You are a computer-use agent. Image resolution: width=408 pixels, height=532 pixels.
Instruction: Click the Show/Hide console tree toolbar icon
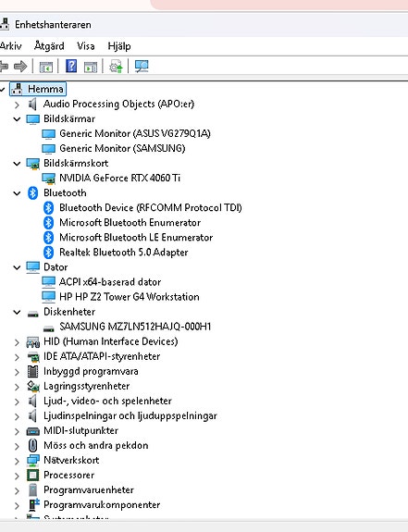[x=45, y=67]
